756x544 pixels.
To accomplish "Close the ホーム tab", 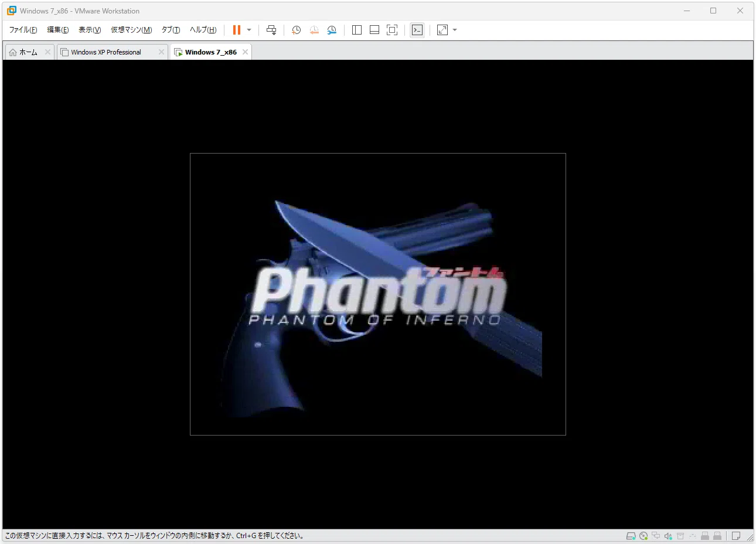I will point(48,52).
